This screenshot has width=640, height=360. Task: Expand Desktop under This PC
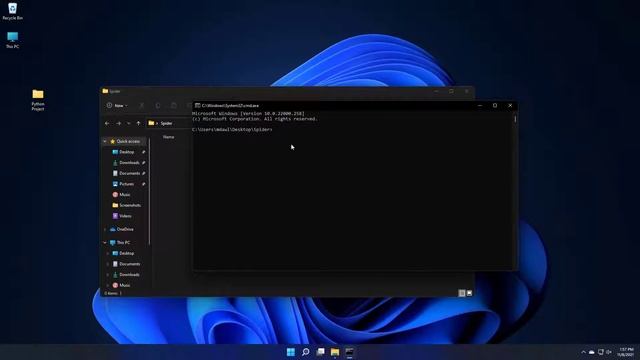point(108,253)
